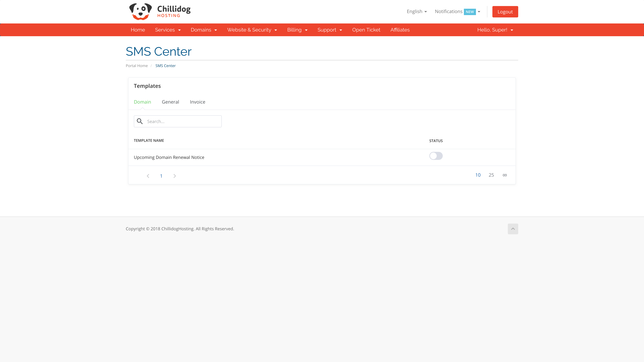Click the Chillidog Hosting dog logo
Screen dimensions: 644x362
[141, 12]
